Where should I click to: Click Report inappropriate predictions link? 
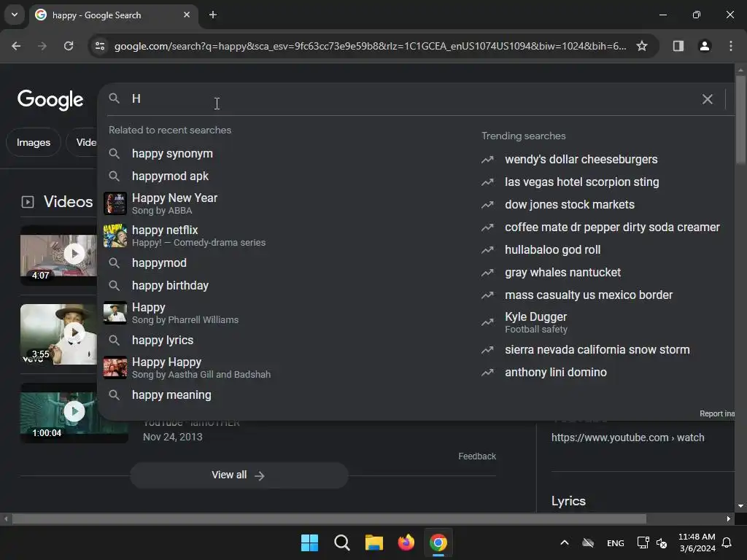point(716,413)
